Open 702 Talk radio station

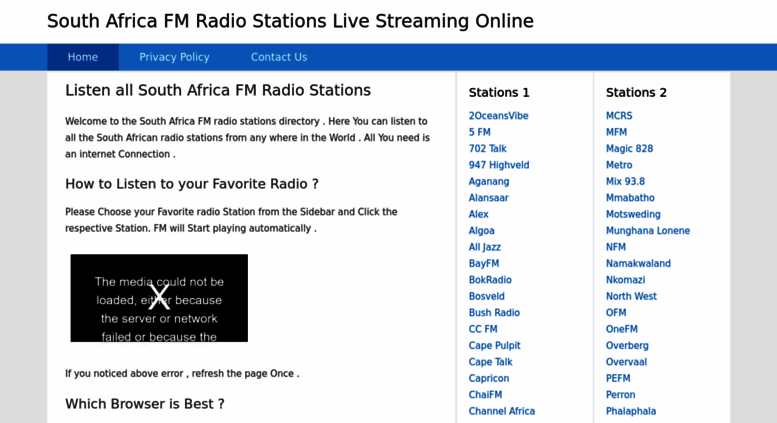(x=487, y=149)
